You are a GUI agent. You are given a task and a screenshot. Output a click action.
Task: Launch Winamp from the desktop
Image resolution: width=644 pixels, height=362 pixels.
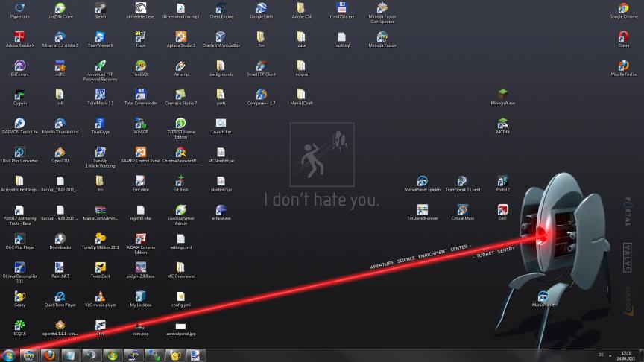pyautogui.click(x=180, y=68)
